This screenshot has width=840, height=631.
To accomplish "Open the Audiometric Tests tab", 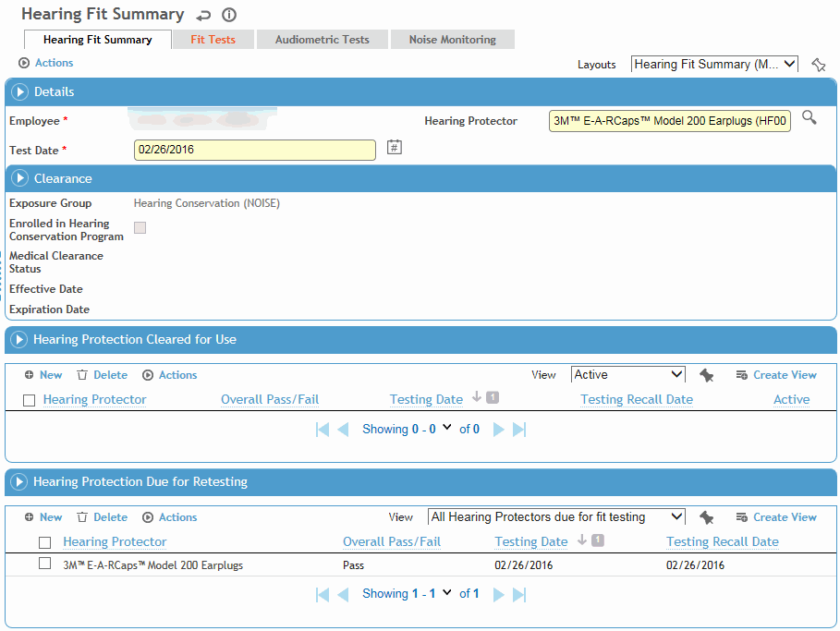I will click(x=322, y=40).
